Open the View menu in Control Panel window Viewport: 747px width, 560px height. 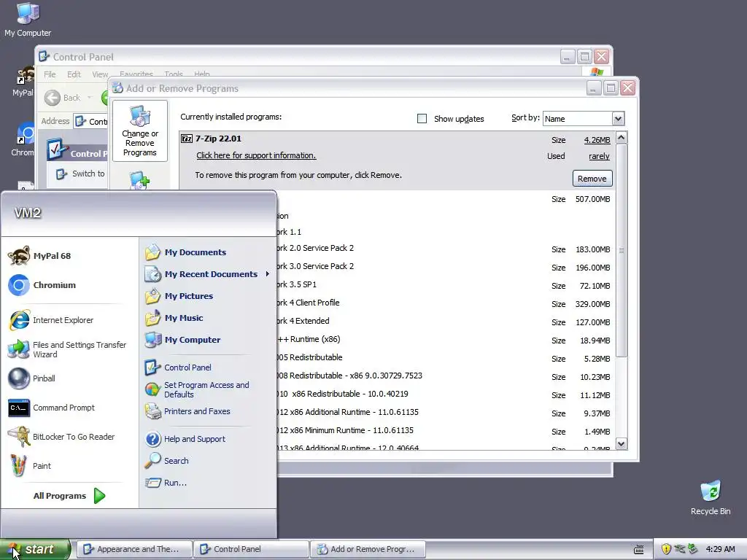[x=100, y=74]
